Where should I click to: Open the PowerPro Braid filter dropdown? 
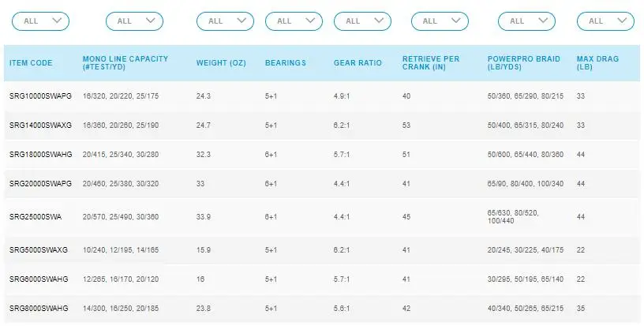pyautogui.click(x=526, y=21)
